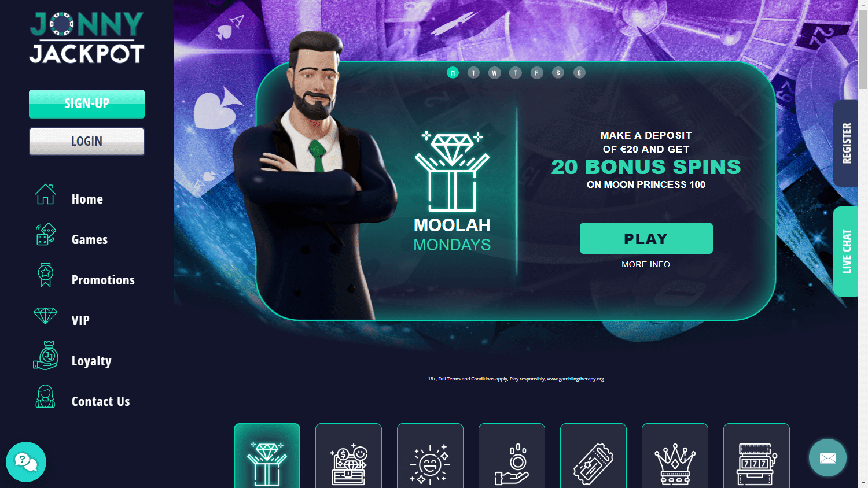This screenshot has width=868, height=488.
Task: Open the chat bubbles help icon
Action: pos(26,462)
